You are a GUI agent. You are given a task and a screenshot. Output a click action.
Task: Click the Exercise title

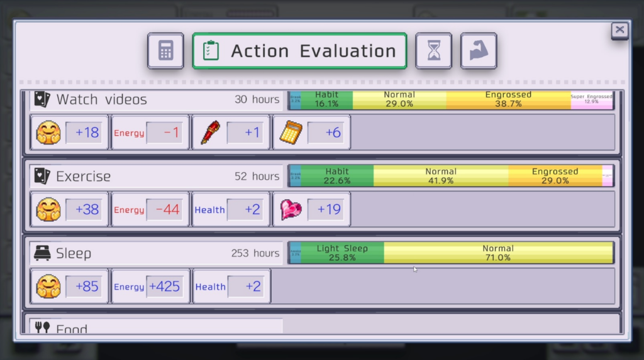(84, 177)
